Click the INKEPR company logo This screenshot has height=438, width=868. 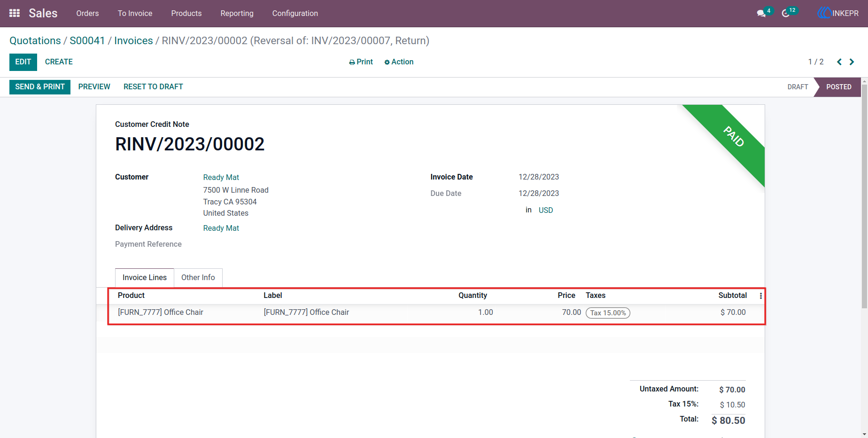point(838,13)
